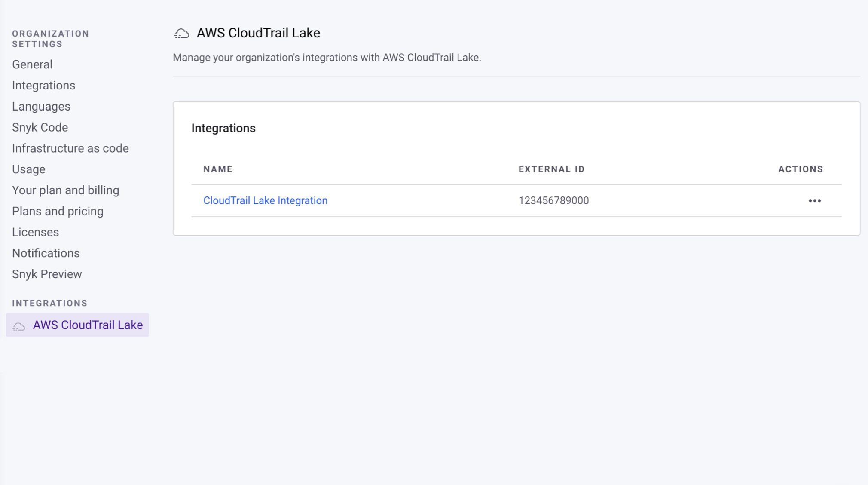Viewport: 868px width, 485px height.
Task: Click the ACTIONS column header
Action: 801,169
